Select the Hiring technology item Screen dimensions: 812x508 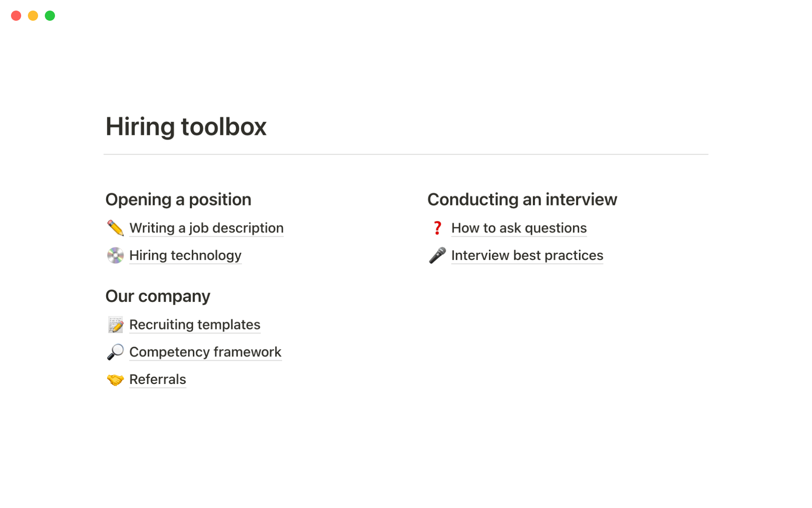point(185,255)
